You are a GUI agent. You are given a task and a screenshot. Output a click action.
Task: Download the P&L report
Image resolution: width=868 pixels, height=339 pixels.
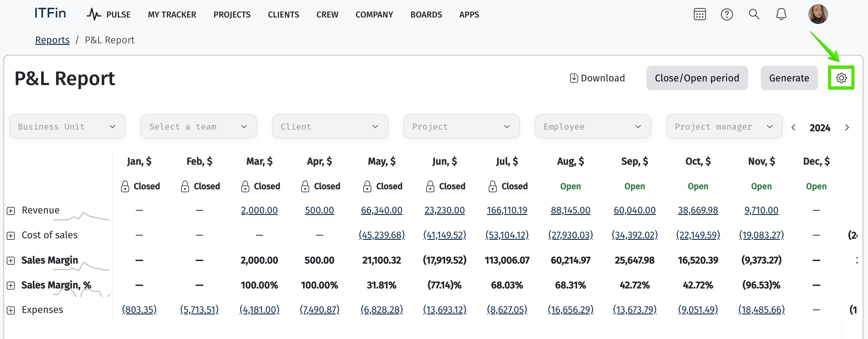(597, 78)
